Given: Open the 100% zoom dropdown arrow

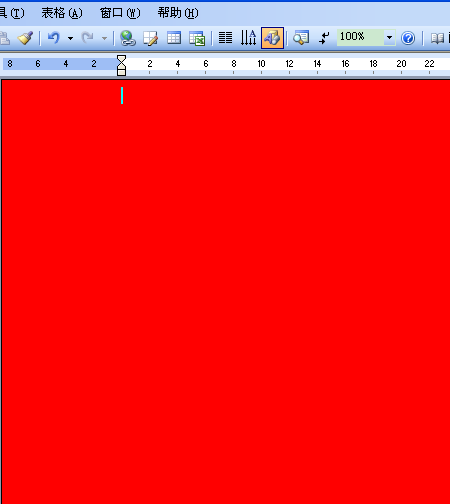Looking at the screenshot, I should (389, 38).
